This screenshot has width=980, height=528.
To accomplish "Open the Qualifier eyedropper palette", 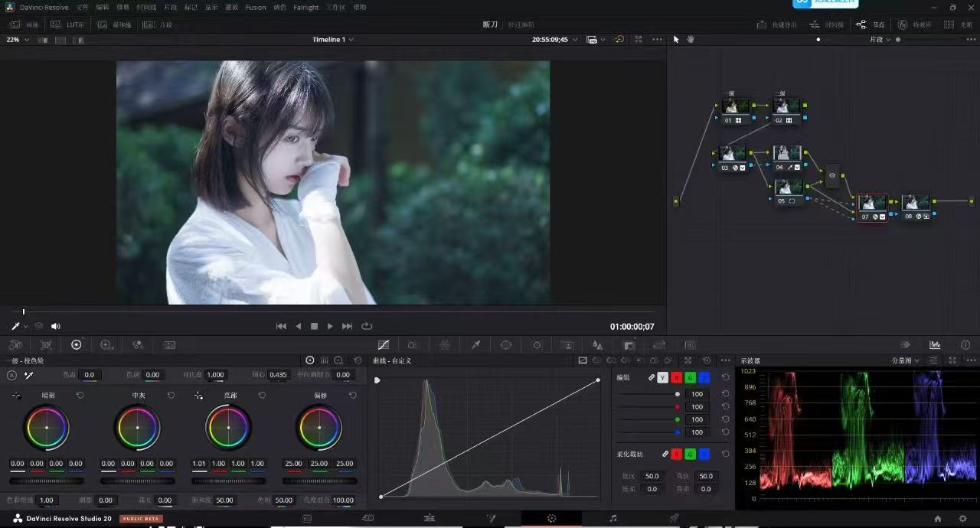I will [x=475, y=345].
